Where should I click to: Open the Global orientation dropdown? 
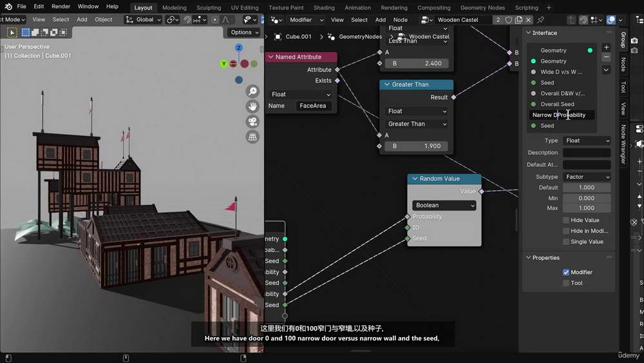click(143, 20)
